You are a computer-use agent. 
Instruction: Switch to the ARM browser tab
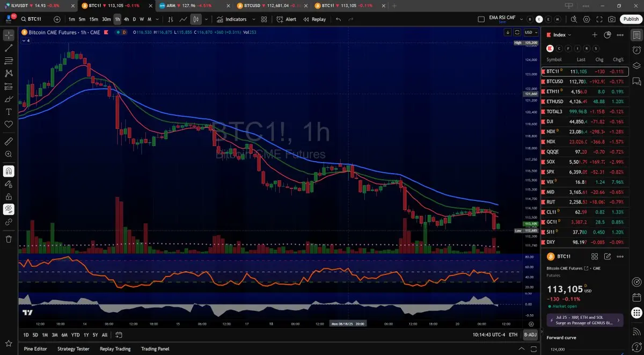coord(193,5)
